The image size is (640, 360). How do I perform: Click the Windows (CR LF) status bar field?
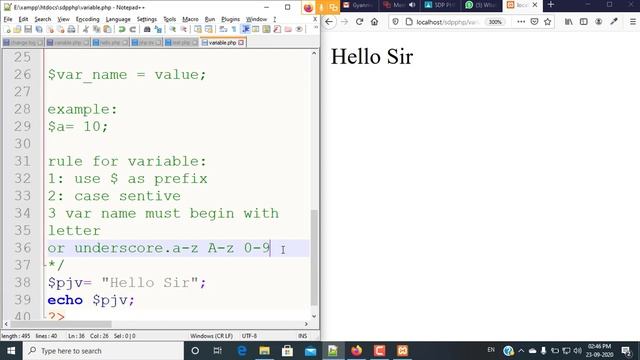pyautogui.click(x=211, y=336)
